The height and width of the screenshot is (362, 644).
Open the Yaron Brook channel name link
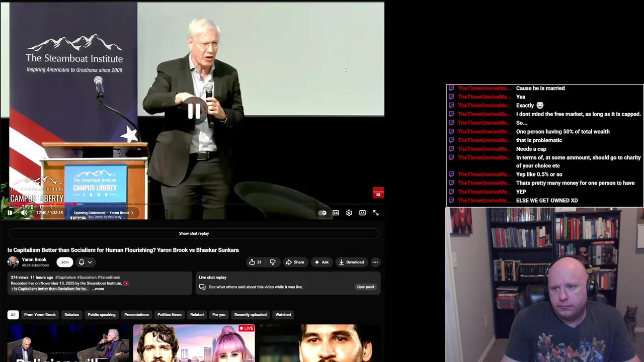34,259
